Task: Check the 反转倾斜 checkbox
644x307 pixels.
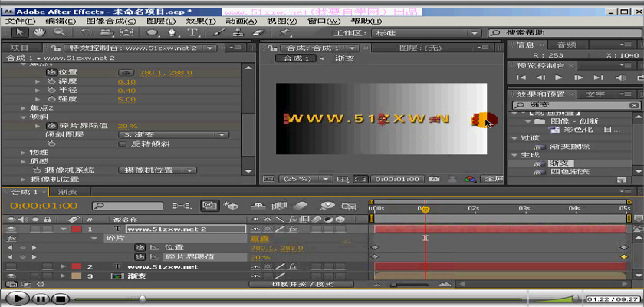Action: (x=122, y=144)
